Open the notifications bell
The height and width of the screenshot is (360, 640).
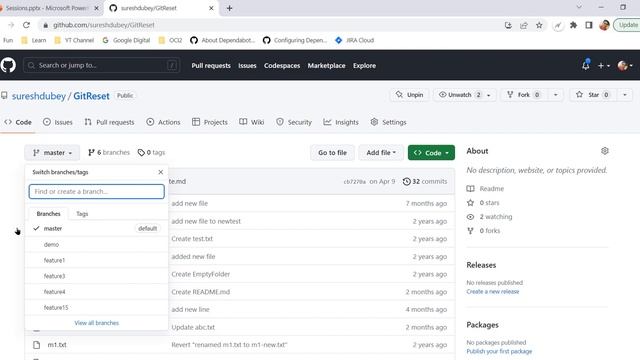coord(586,65)
